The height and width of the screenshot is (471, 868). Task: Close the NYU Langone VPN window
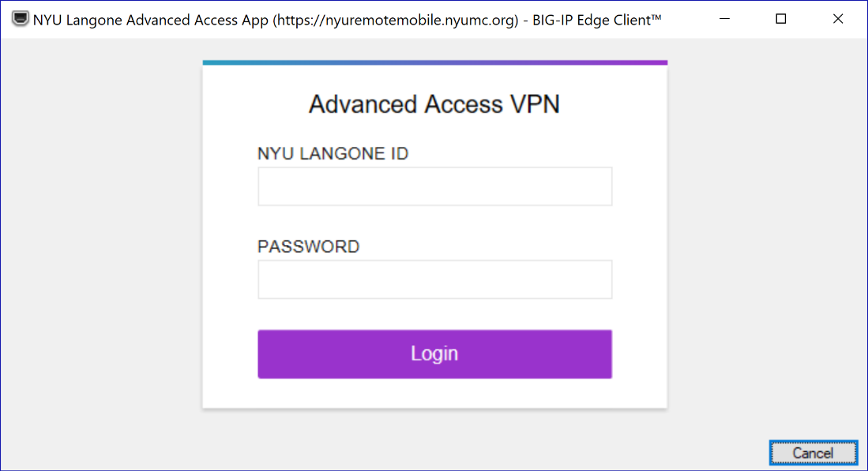pyautogui.click(x=838, y=18)
